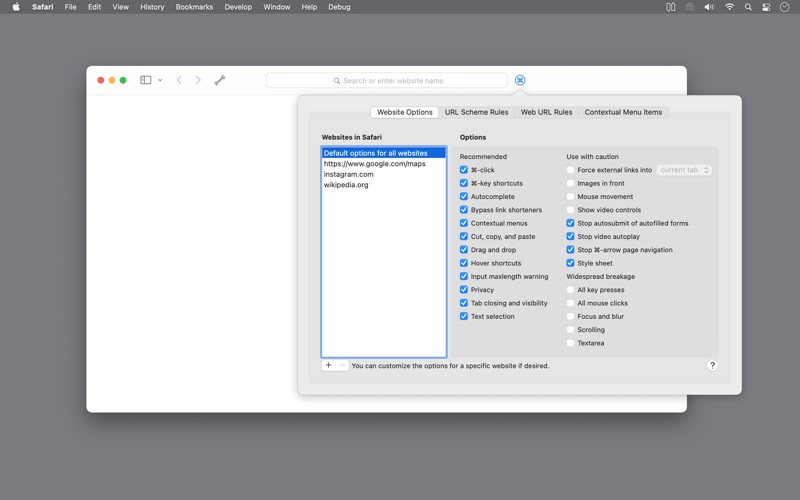This screenshot has height=500, width=800.
Task: Toggle the Privacy checkbox
Action: coord(464,289)
